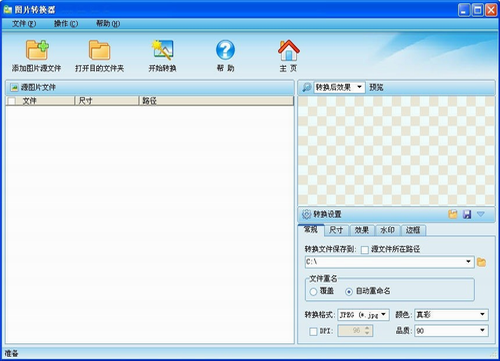Go to 主页 house icon
The image size is (500, 361).
point(289,50)
